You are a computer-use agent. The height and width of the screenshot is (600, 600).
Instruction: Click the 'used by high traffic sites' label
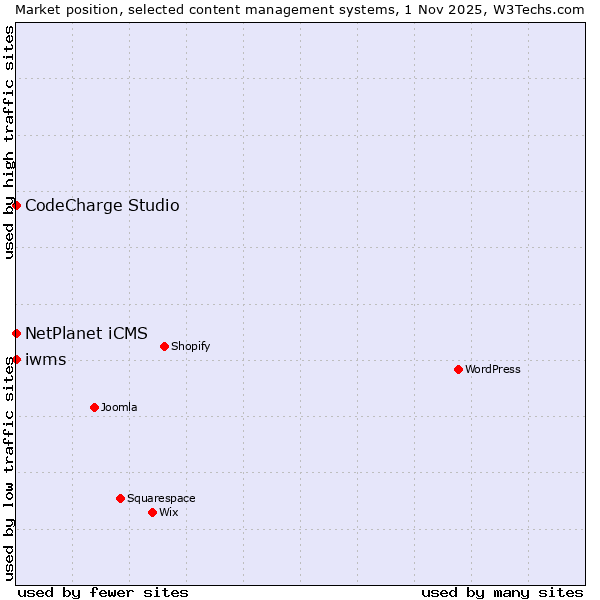click(x=9, y=142)
